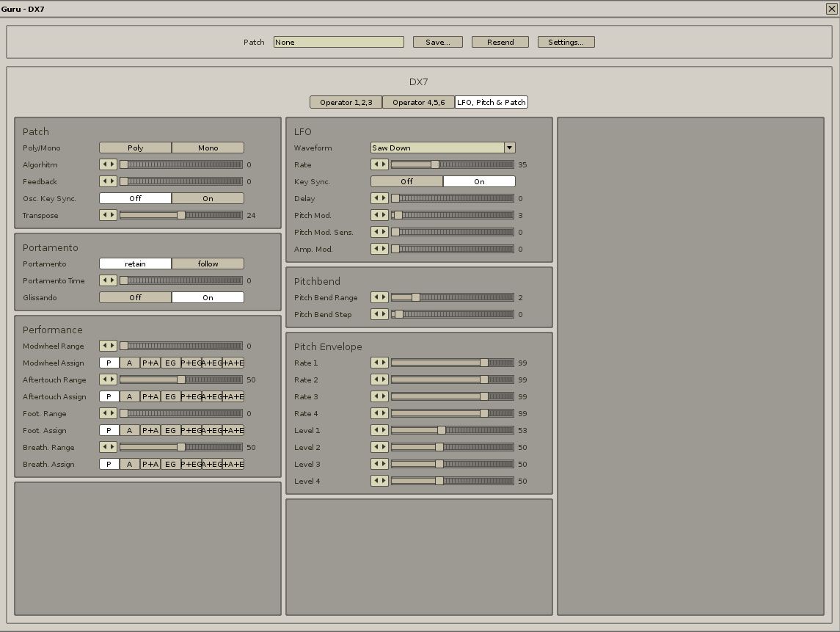Image resolution: width=840 pixels, height=632 pixels.
Task: Select the LFO, Pitch & Patch tab
Action: coord(492,102)
